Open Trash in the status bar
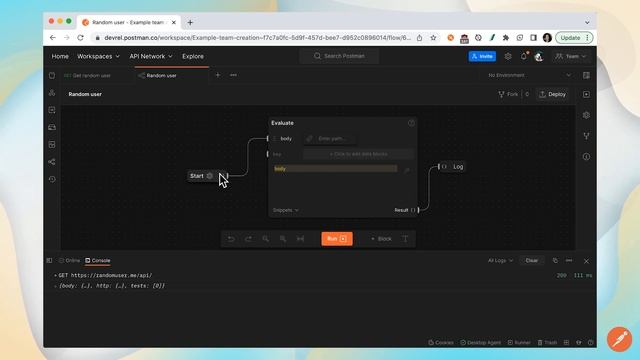640x360 pixels. point(547,342)
